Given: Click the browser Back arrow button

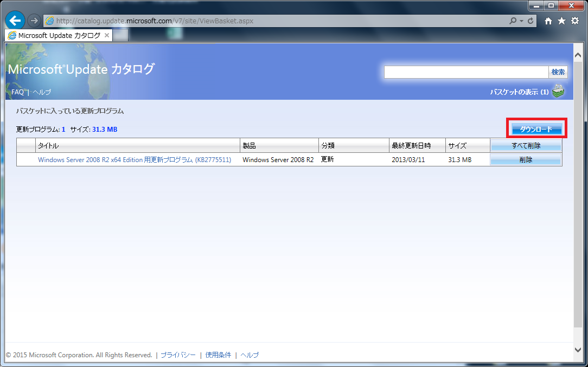Looking at the screenshot, I should (15, 21).
